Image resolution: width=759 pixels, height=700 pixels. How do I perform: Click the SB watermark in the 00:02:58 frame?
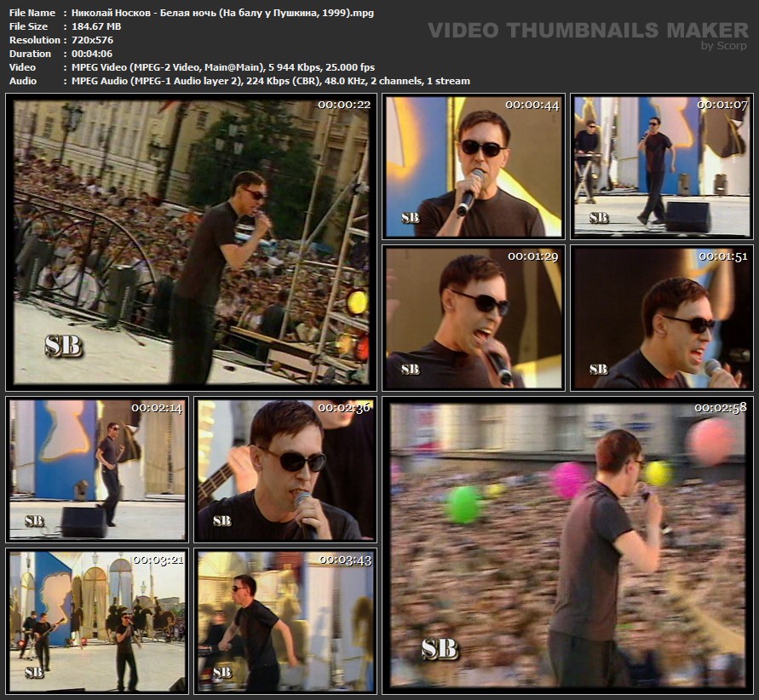pos(439,649)
